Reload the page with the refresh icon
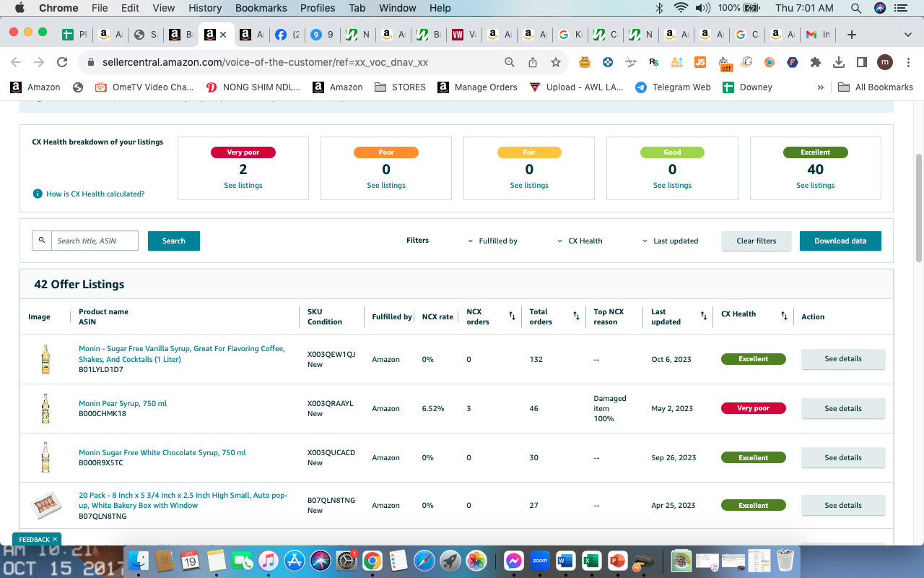924x578 pixels. coord(62,62)
